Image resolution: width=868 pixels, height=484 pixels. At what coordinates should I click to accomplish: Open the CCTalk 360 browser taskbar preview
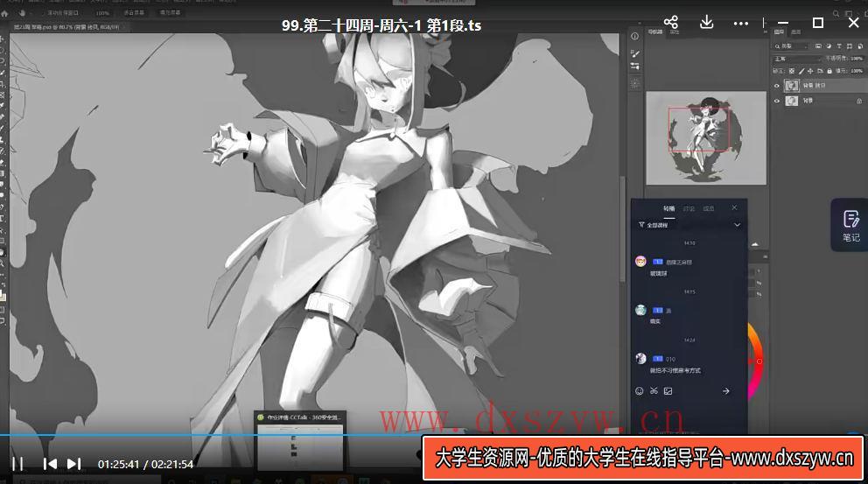point(299,442)
